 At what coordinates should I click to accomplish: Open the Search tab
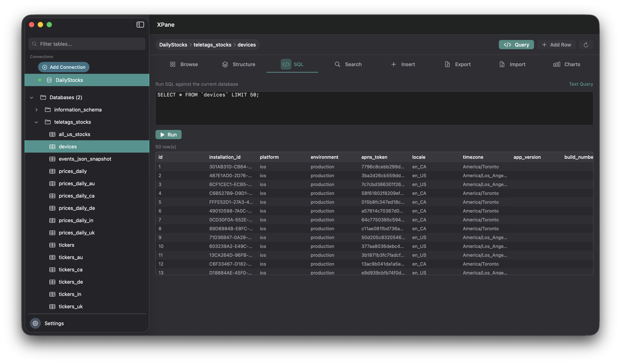point(348,65)
